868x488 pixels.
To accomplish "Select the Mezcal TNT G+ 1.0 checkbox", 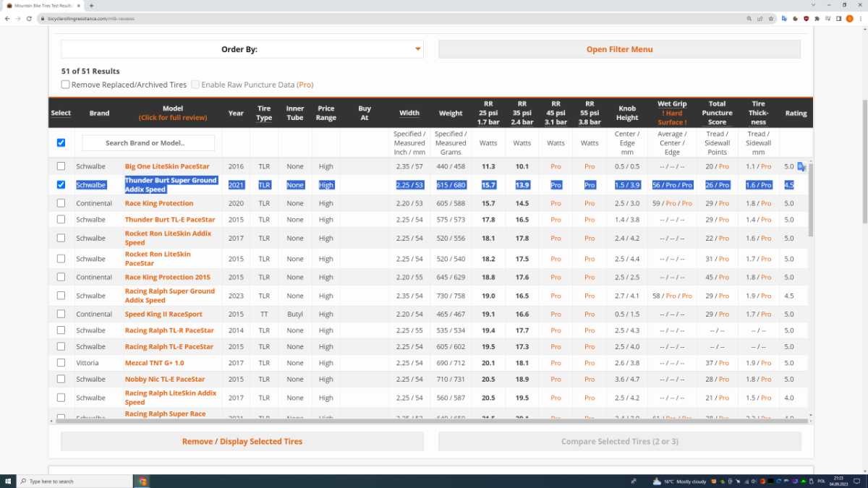I will [x=61, y=363].
